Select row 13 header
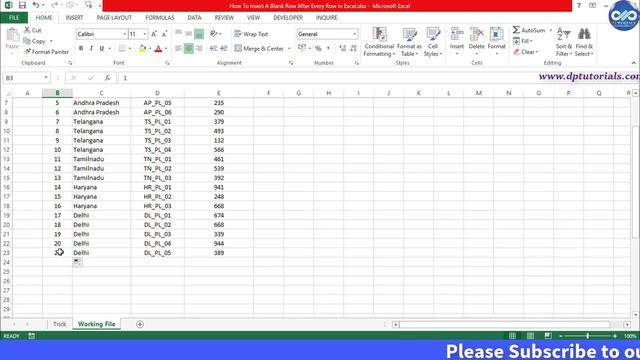Screen dimensions: 640x360 (x=6, y=159)
